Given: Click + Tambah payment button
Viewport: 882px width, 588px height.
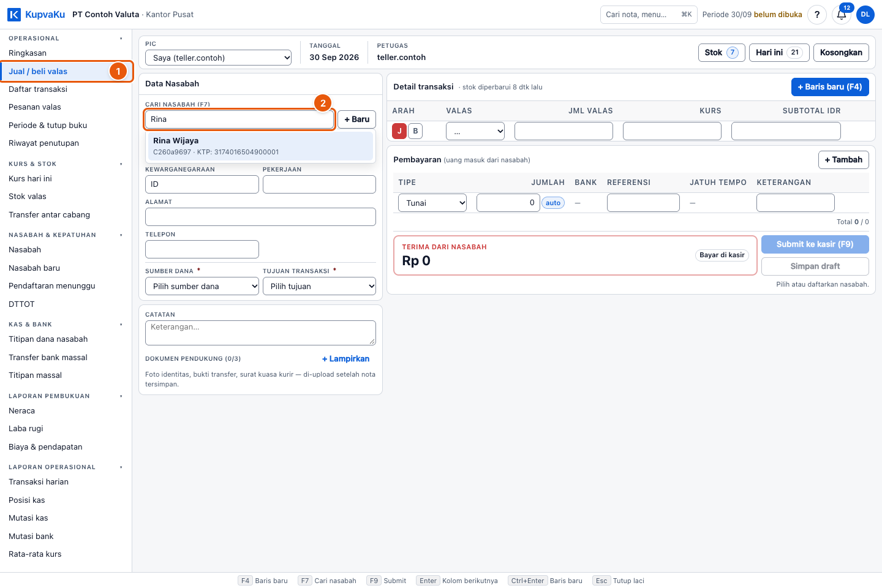Looking at the screenshot, I should (843, 160).
